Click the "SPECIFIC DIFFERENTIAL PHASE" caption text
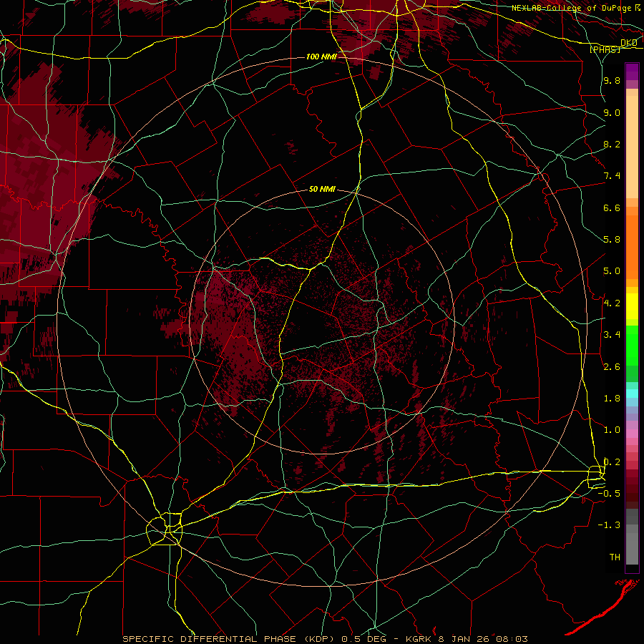This screenshot has width=644, height=644. [x=209, y=639]
